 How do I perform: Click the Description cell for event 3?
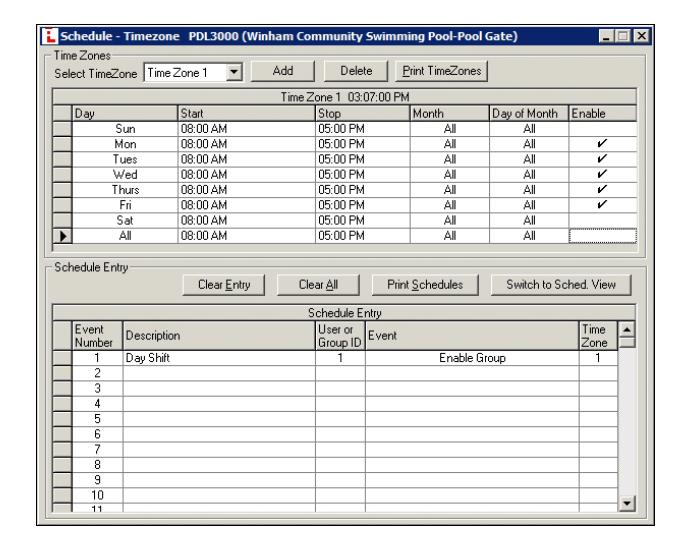(219, 389)
